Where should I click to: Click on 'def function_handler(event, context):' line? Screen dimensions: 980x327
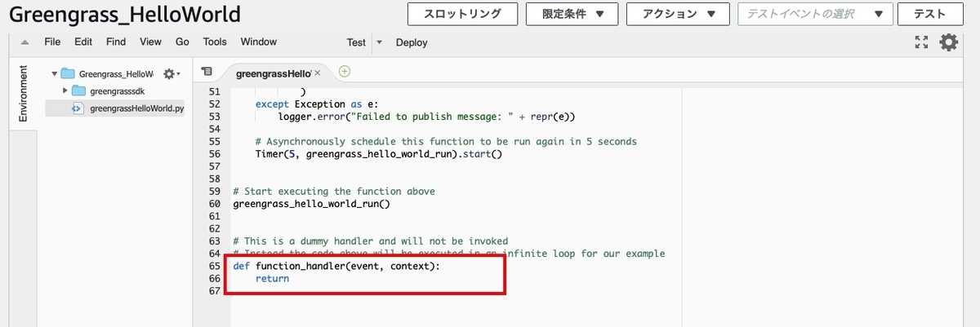pos(336,266)
